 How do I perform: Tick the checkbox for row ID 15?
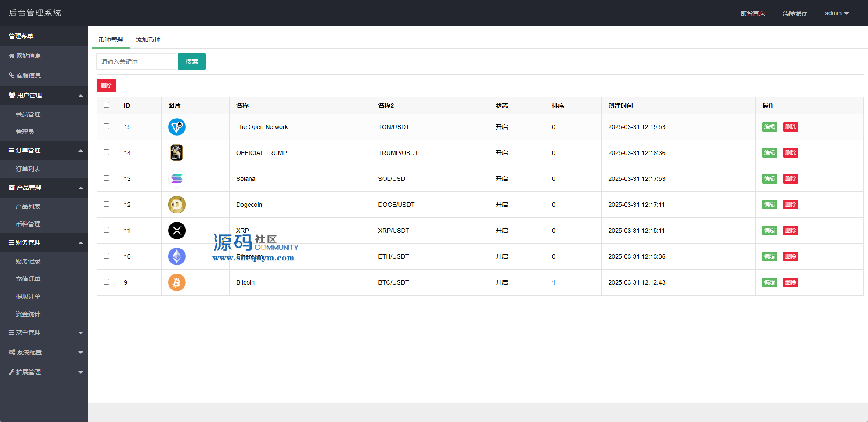[x=106, y=126]
